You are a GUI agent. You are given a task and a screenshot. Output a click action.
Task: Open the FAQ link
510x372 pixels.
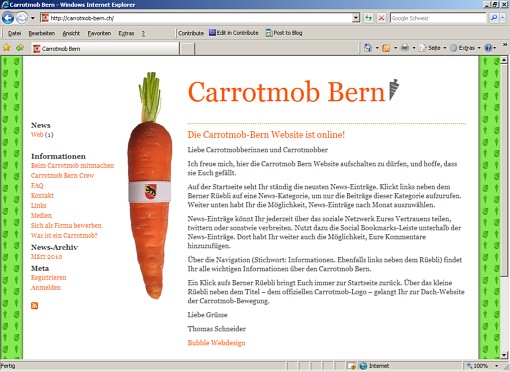click(37, 185)
